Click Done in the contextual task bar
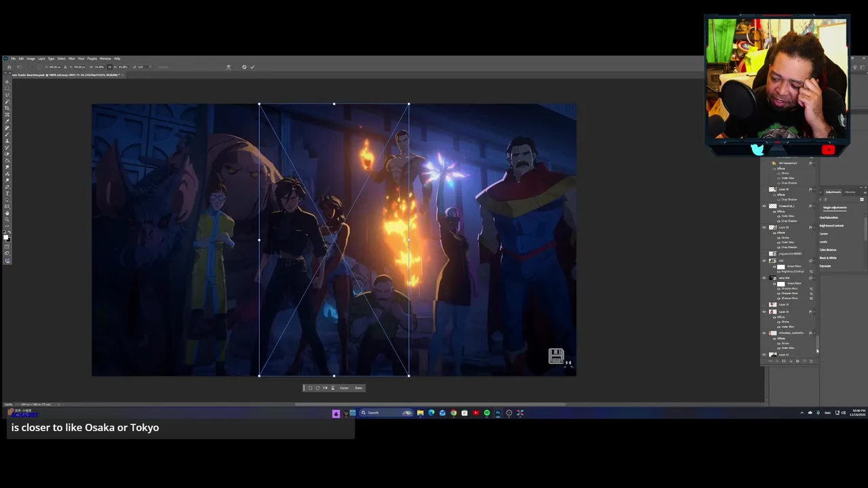 point(359,388)
